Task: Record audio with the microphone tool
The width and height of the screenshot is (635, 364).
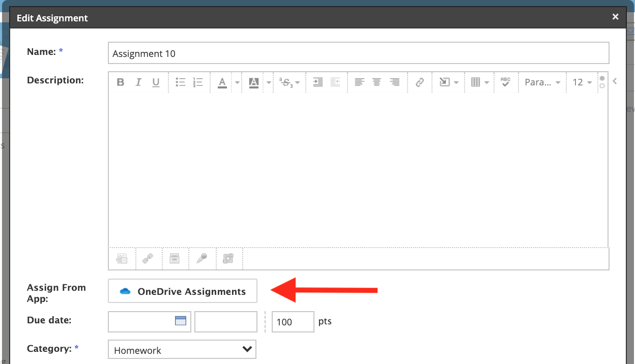Action: click(x=202, y=259)
